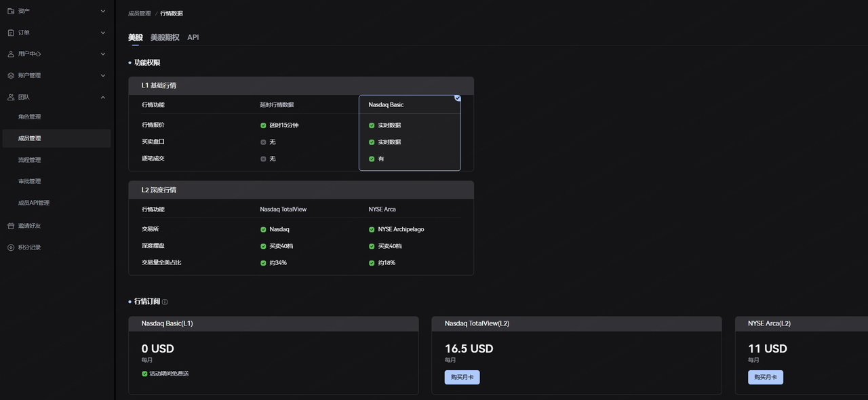Click gray cross icon in 逐笔成交 row
Image resolution: width=868 pixels, height=400 pixels.
pyautogui.click(x=263, y=159)
